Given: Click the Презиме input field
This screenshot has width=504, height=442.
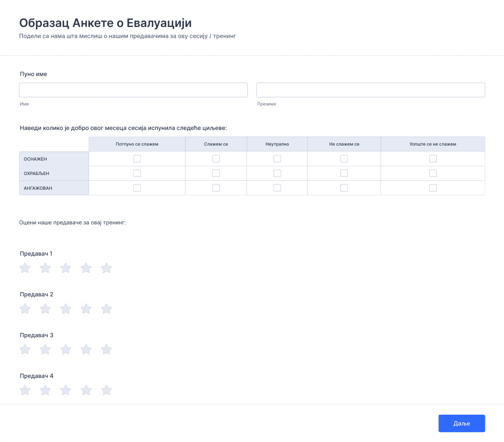Looking at the screenshot, I should pos(371,89).
